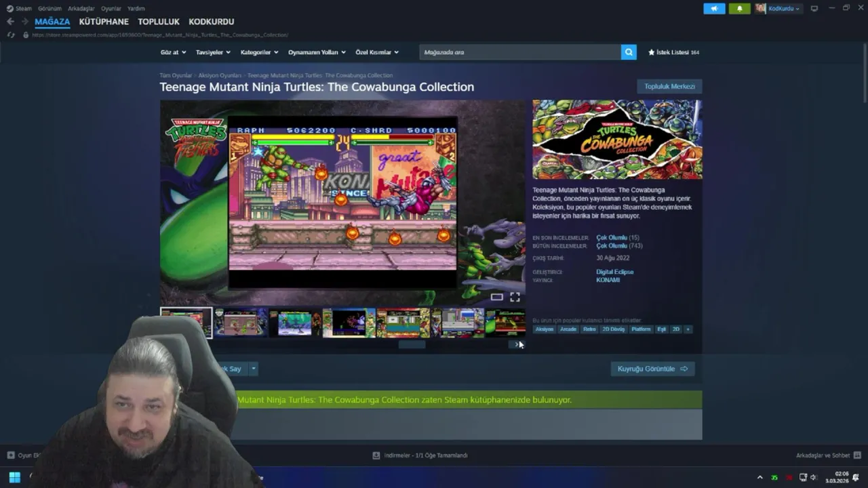Open the Oyunlar menu
Viewport: 868px width, 488px height.
coord(111,9)
